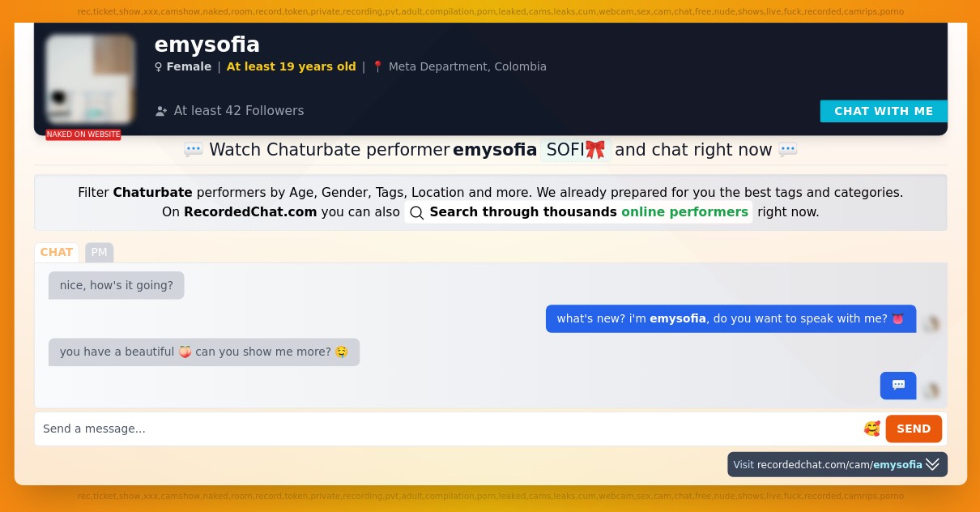Click the followers icon beside 42 Followers
This screenshot has width=980, height=512.
coord(161,111)
